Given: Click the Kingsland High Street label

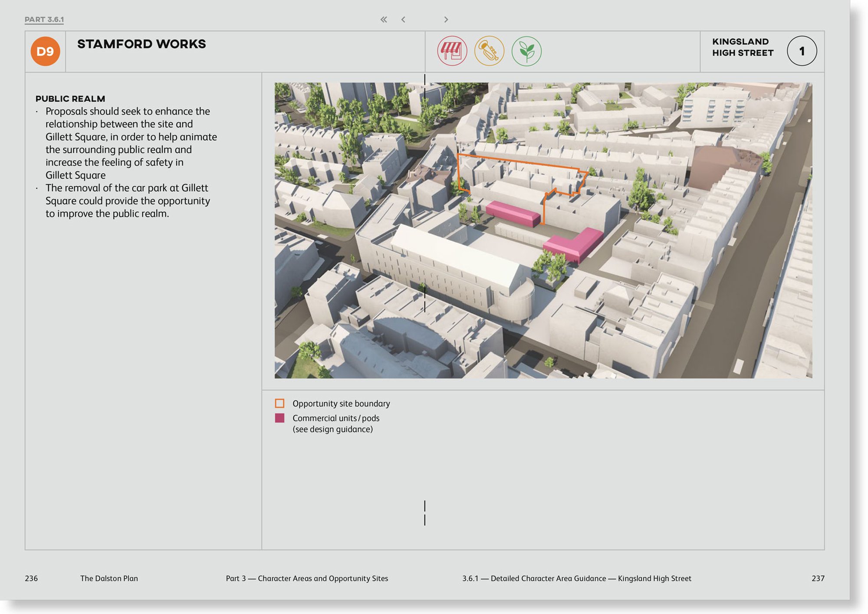Looking at the screenshot, I should 743,47.
